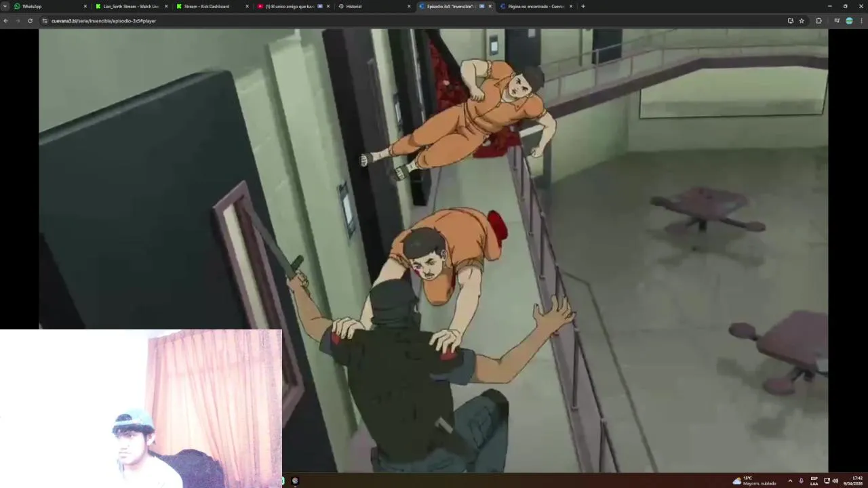Close the Episodio 3x5 Invencible tab
Viewport: 868px width, 488px height.
(490, 6)
